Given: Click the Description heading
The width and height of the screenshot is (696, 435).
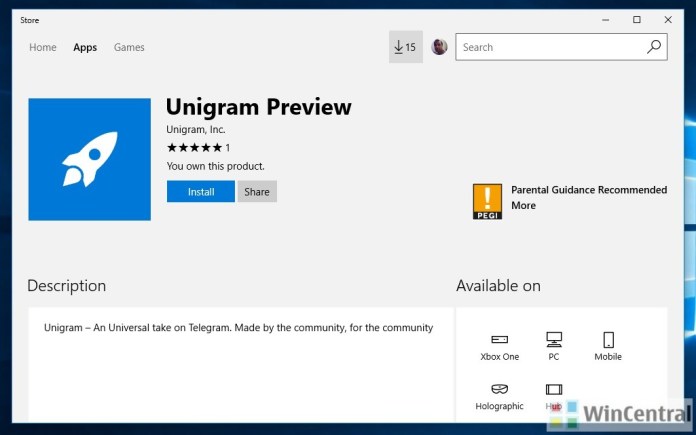Looking at the screenshot, I should 67,286.
